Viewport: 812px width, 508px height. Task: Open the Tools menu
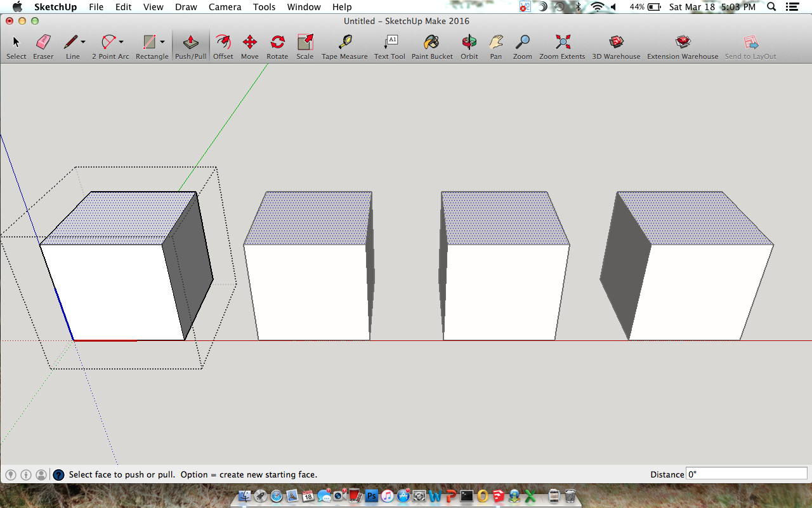coord(264,7)
